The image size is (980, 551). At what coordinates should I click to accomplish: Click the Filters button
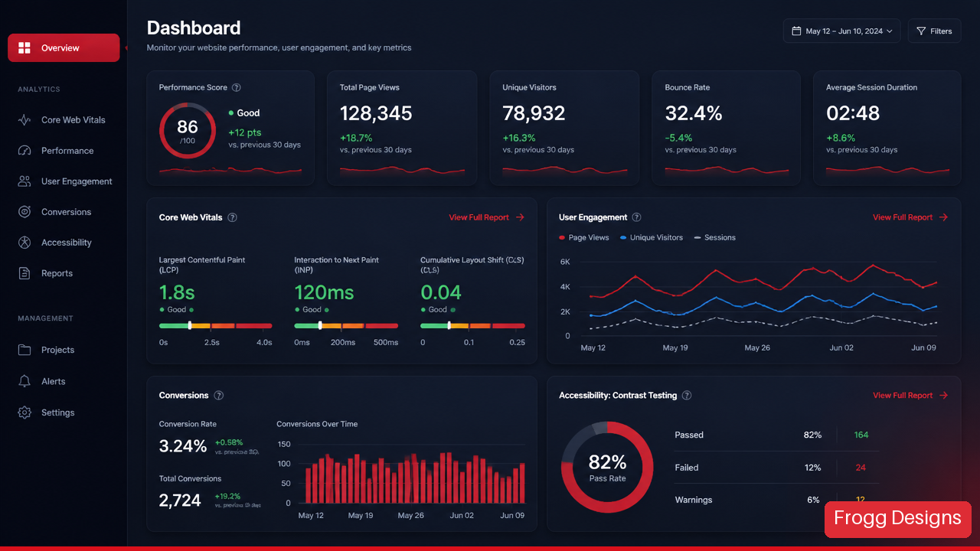point(934,31)
